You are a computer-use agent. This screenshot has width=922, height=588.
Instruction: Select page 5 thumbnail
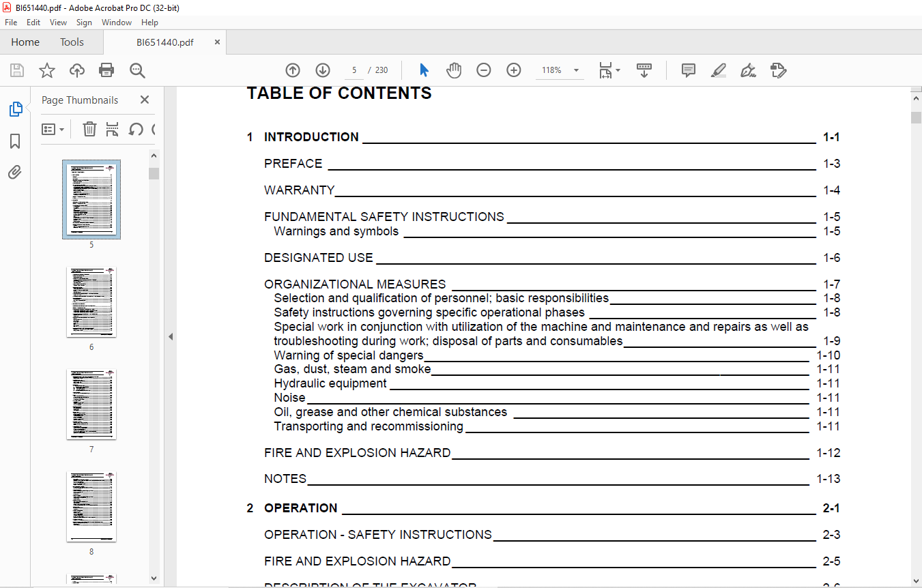[x=91, y=200]
